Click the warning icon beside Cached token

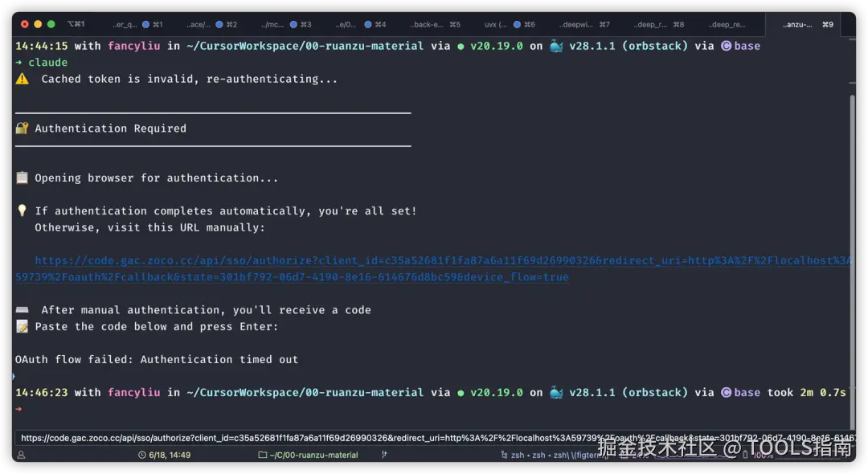pyautogui.click(x=23, y=79)
